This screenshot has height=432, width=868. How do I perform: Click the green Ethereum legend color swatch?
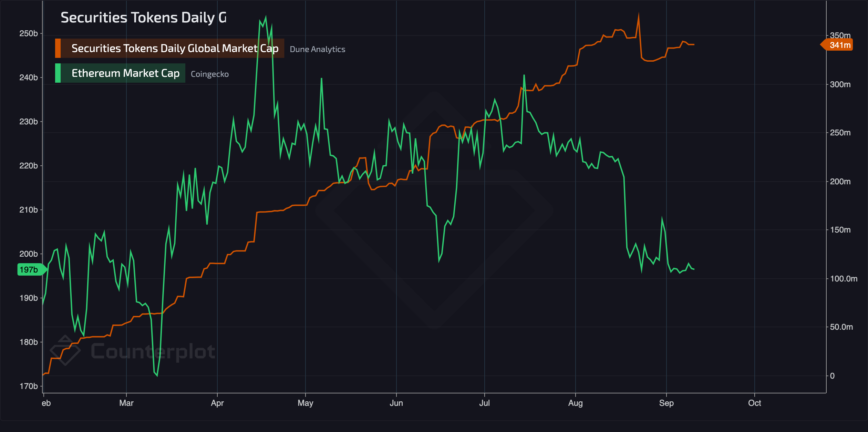58,73
